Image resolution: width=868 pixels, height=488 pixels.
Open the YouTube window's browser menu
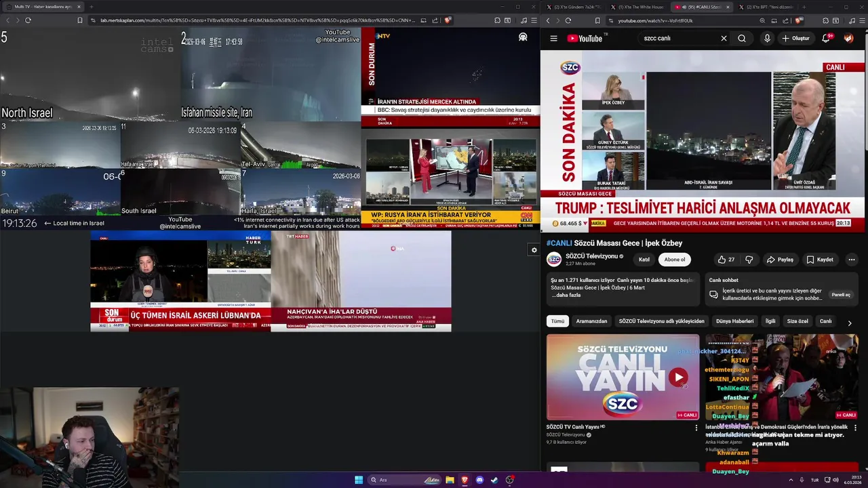pyautogui.click(x=861, y=20)
